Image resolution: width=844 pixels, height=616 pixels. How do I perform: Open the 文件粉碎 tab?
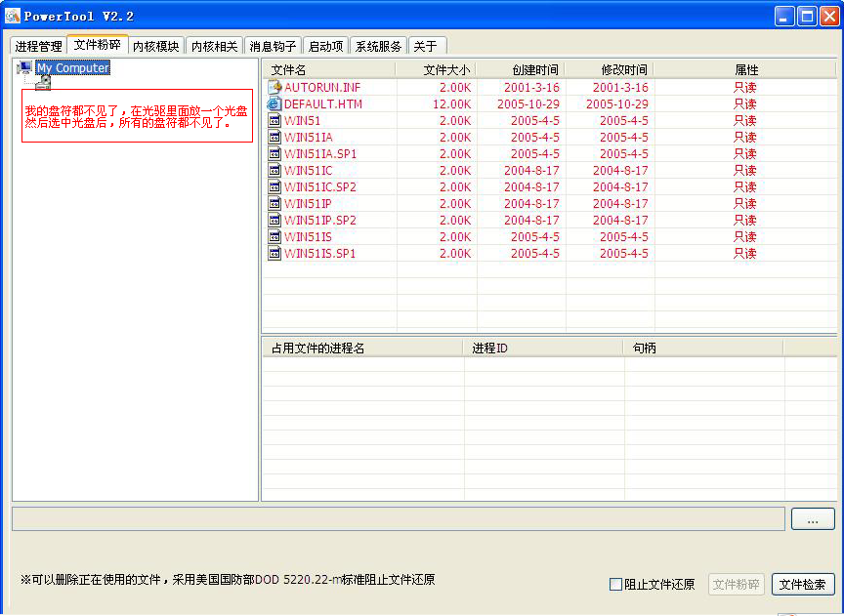point(98,45)
